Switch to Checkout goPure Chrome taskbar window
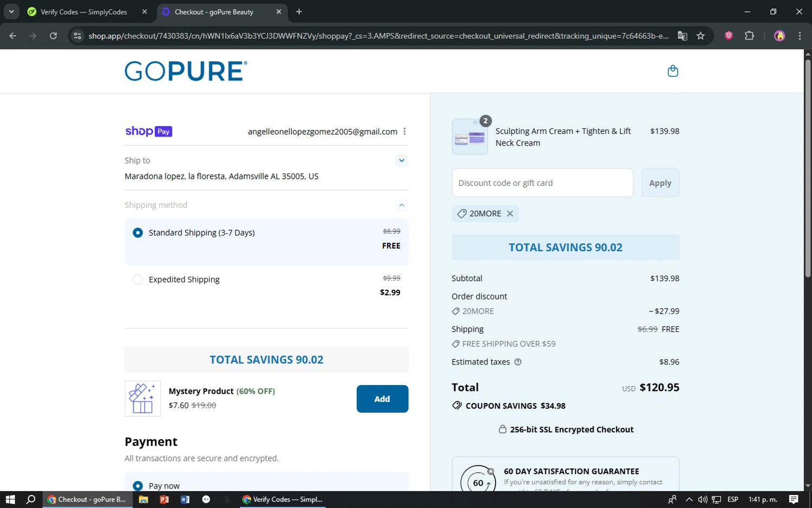This screenshot has height=508, width=812. tap(87, 499)
